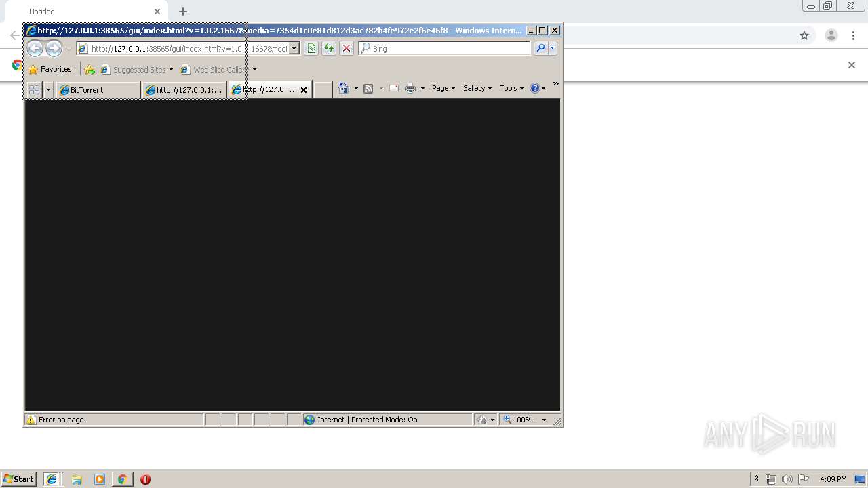868x488 pixels.
Task: Show hidden tray icons arrow
Action: (757, 479)
